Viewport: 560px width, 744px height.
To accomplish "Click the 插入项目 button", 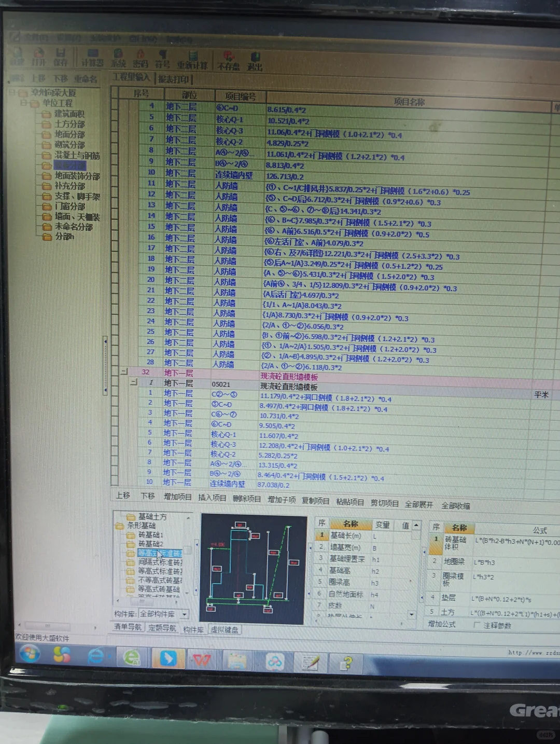I will tap(212, 498).
